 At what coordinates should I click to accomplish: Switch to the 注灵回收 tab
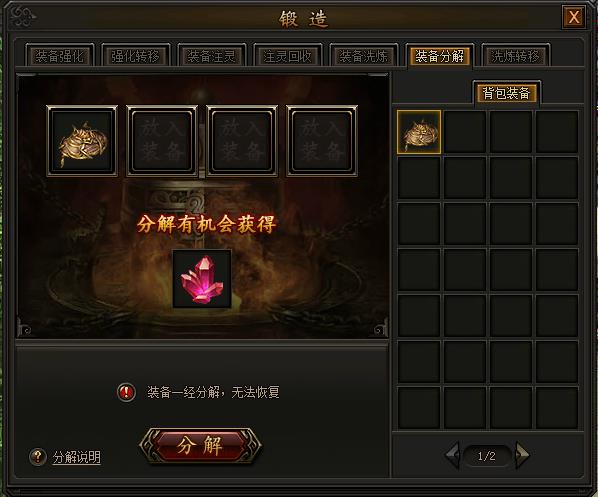[288, 56]
